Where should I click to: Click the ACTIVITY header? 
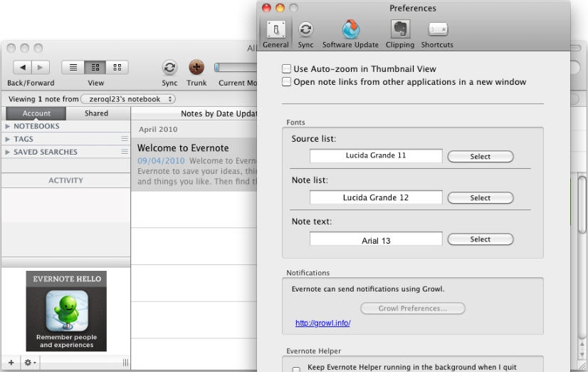65,180
